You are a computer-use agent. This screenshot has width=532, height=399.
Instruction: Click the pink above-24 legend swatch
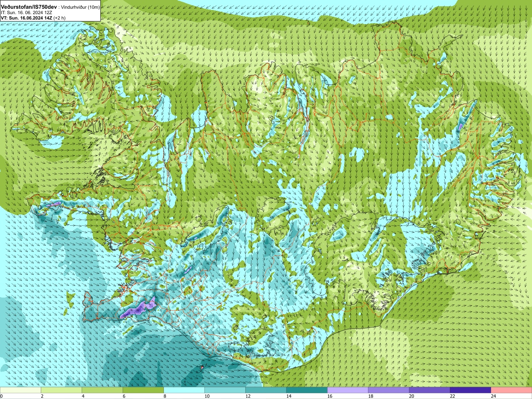click(512, 390)
